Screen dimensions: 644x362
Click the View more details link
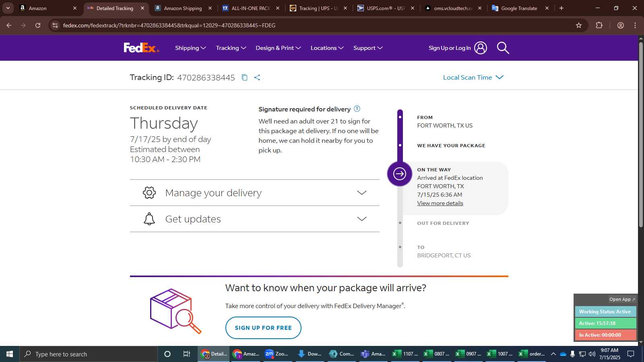coord(440,203)
